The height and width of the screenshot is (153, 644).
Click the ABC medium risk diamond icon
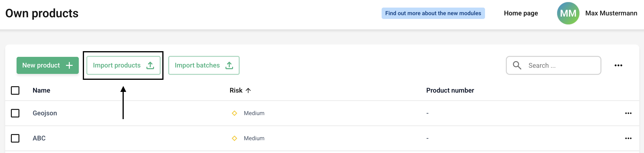click(234, 138)
